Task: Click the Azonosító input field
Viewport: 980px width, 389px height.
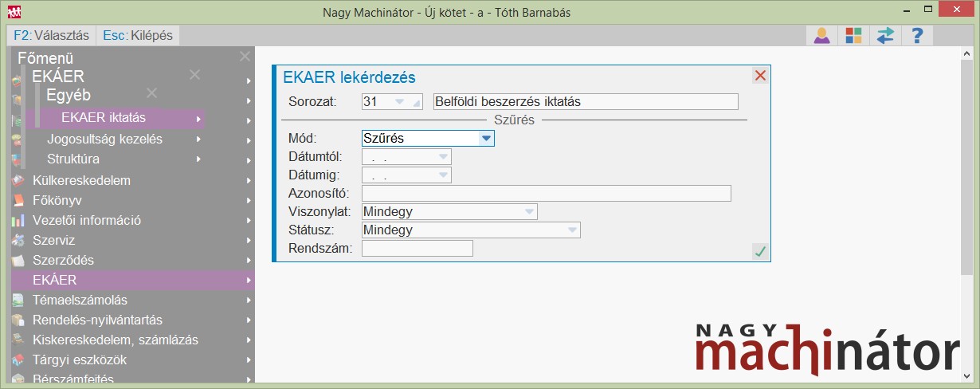Action: [x=547, y=193]
